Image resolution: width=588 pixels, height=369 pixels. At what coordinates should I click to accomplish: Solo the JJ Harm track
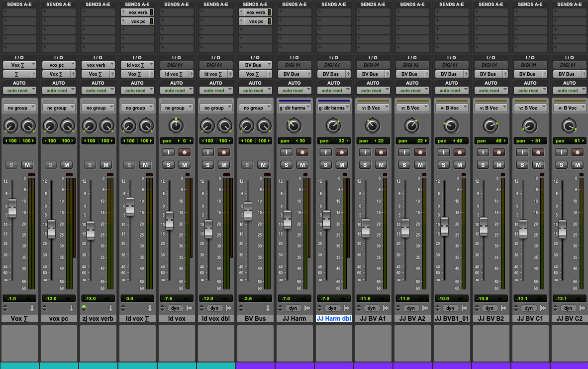click(x=287, y=165)
